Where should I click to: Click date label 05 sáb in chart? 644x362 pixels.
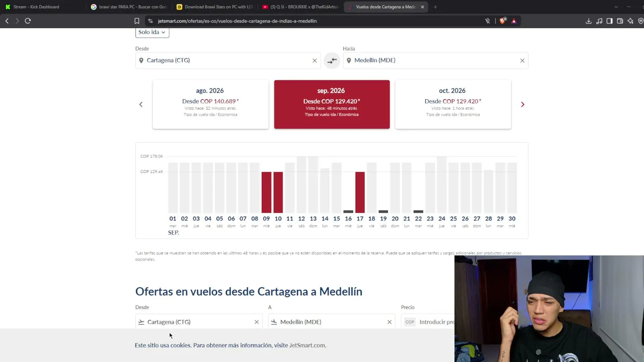[x=219, y=222]
